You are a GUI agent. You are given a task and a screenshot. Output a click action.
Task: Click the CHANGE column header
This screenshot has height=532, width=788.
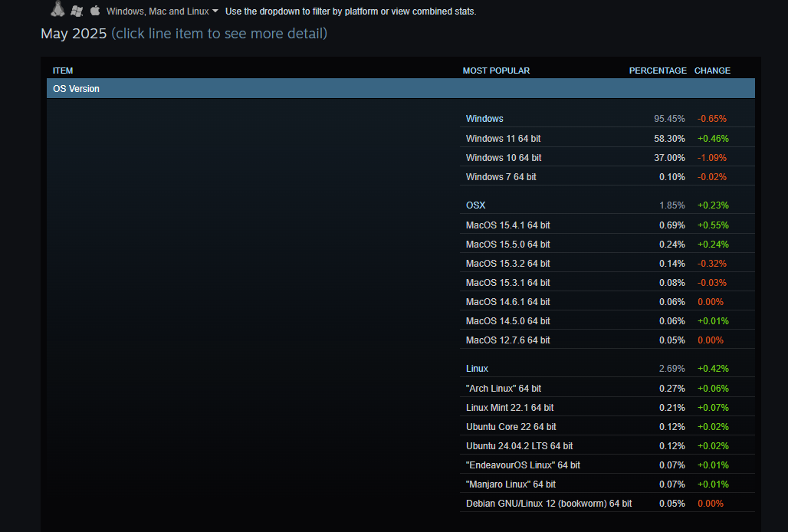click(x=712, y=71)
